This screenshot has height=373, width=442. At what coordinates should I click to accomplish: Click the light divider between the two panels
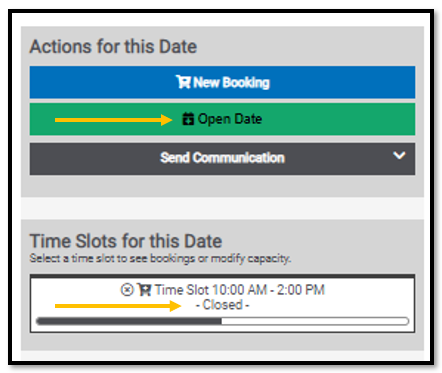click(x=222, y=208)
